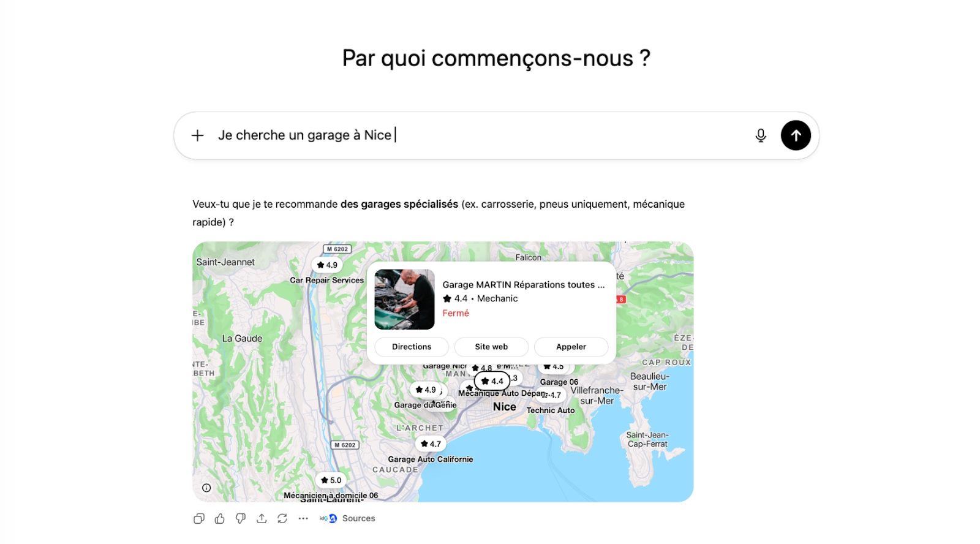Screen dimensions: 980x544
Task: Click the Car Repair Services map label
Action: 327,280
